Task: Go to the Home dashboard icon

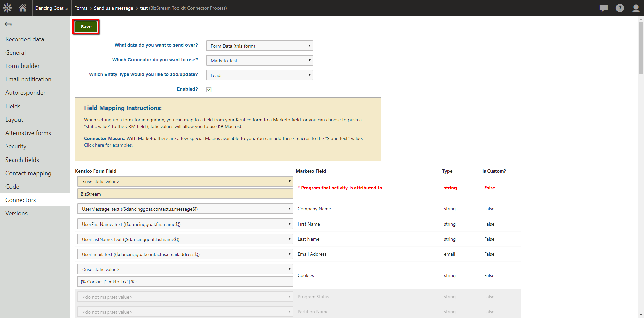Action: click(23, 8)
